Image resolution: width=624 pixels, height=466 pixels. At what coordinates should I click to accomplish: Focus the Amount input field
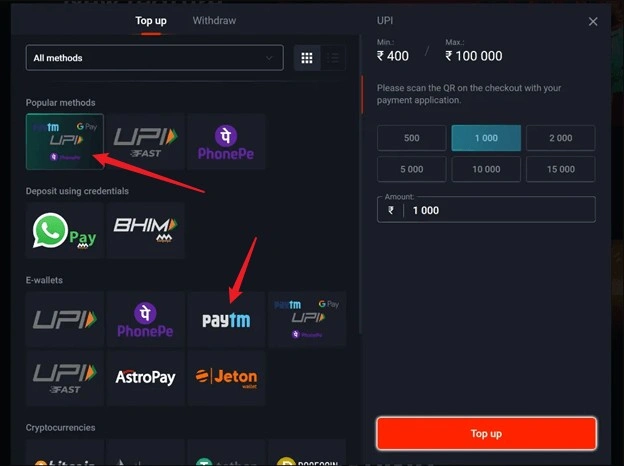click(486, 210)
